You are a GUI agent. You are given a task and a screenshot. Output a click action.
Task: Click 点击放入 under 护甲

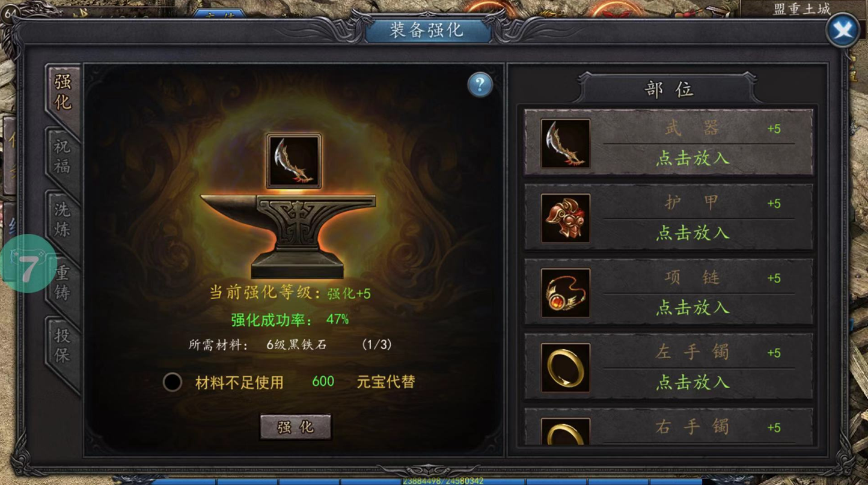point(692,233)
